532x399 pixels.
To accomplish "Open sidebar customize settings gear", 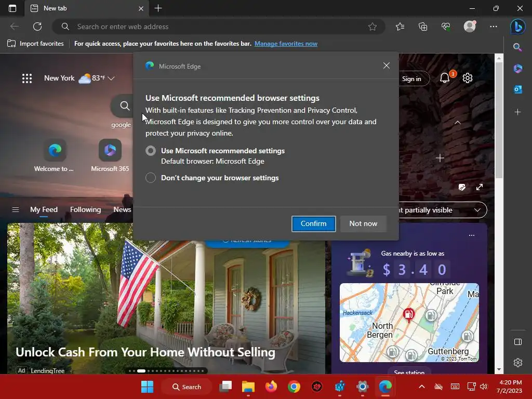I will point(518,363).
